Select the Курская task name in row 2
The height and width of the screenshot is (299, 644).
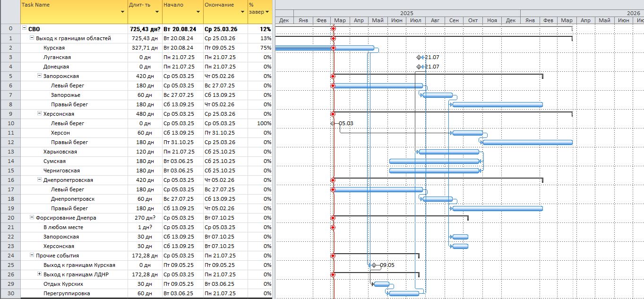(x=54, y=48)
